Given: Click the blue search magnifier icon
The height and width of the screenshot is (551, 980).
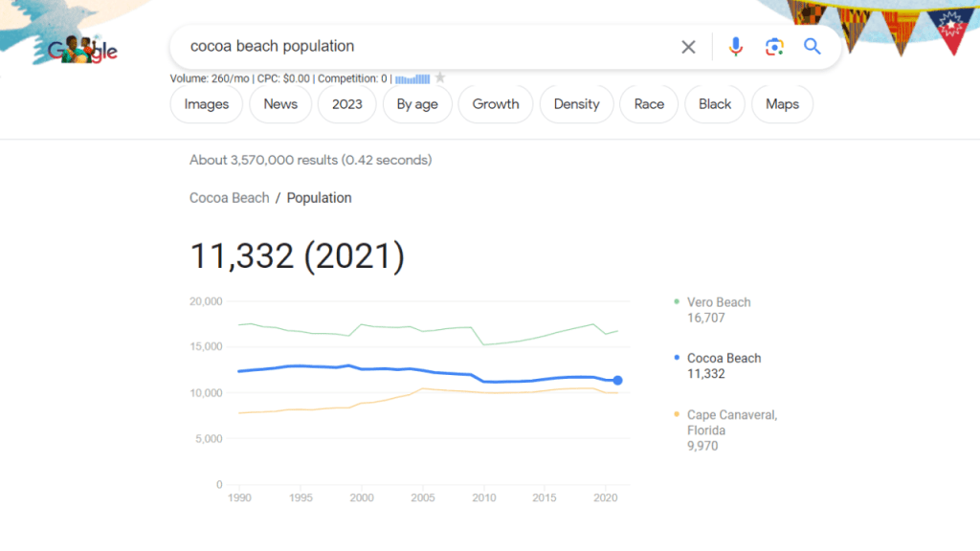Looking at the screenshot, I should (x=812, y=46).
